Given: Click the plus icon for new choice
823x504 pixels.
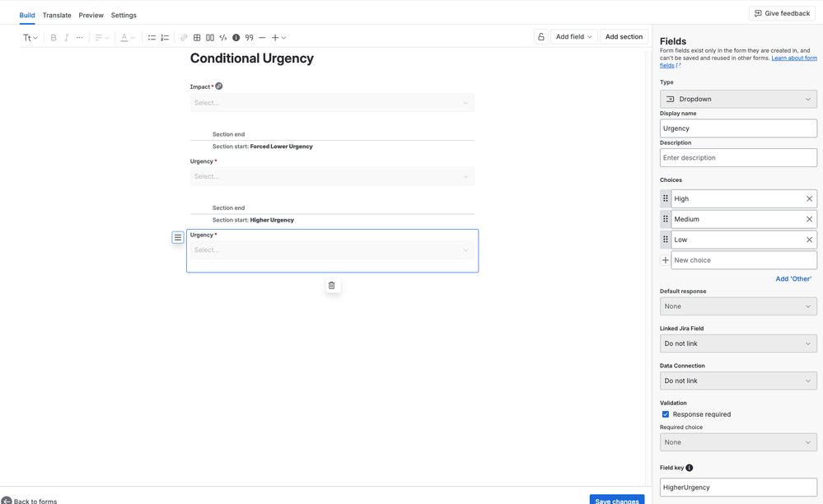Looking at the screenshot, I should point(665,260).
